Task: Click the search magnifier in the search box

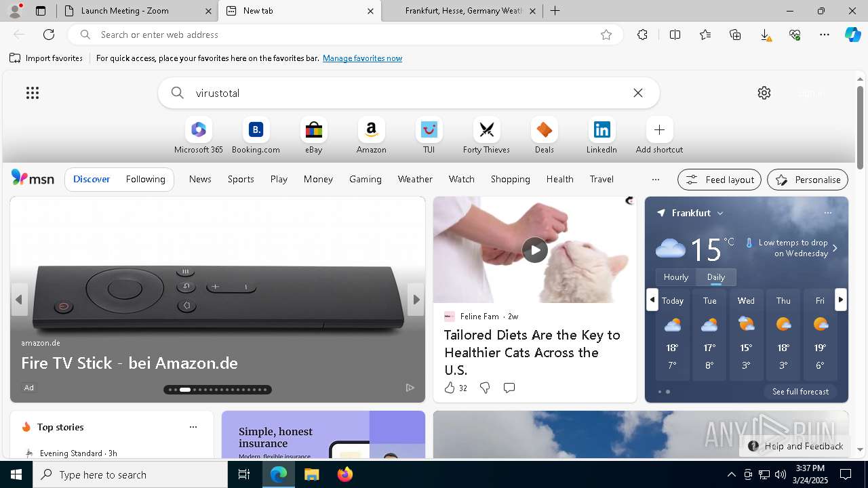Action: coord(177,93)
